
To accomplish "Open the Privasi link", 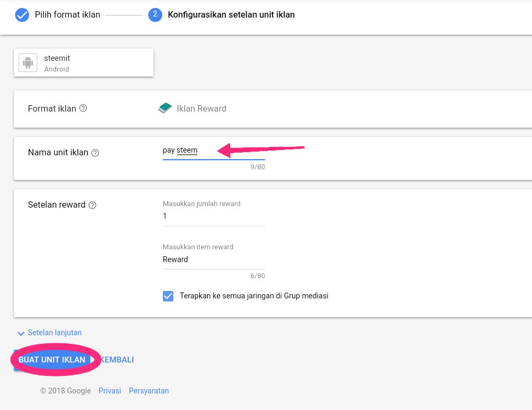I will tap(109, 391).
